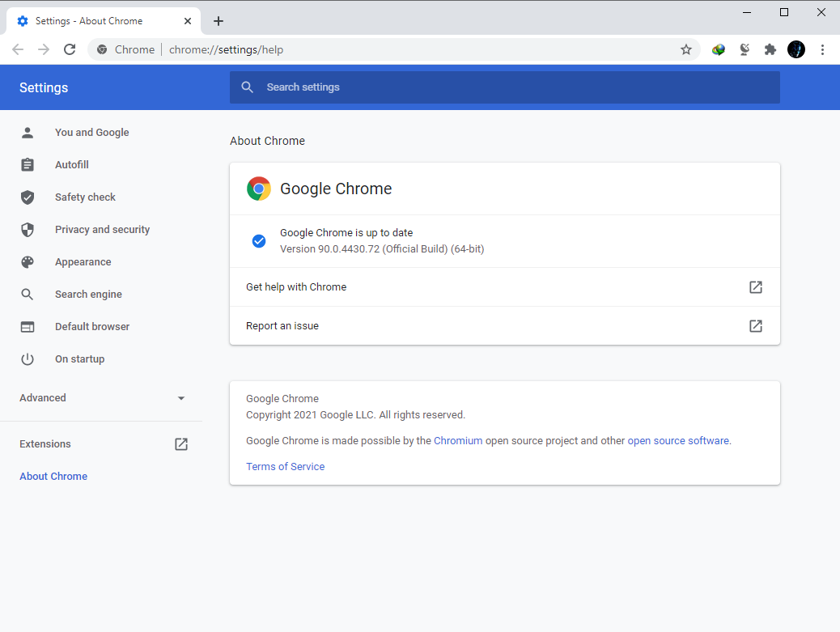Click the Advanced label in sidebar
This screenshot has width=840, height=632.
pyautogui.click(x=43, y=398)
